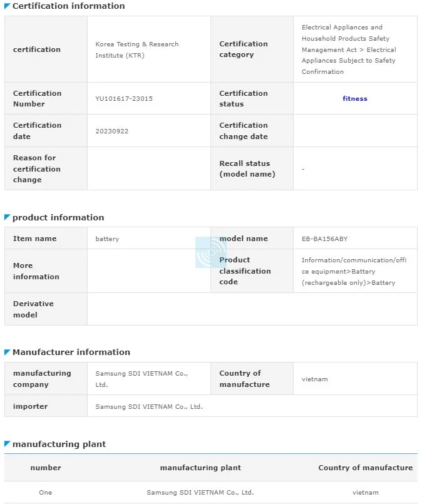The width and height of the screenshot is (422, 504).
Task: Select the plant table row One
Action: click(x=211, y=493)
